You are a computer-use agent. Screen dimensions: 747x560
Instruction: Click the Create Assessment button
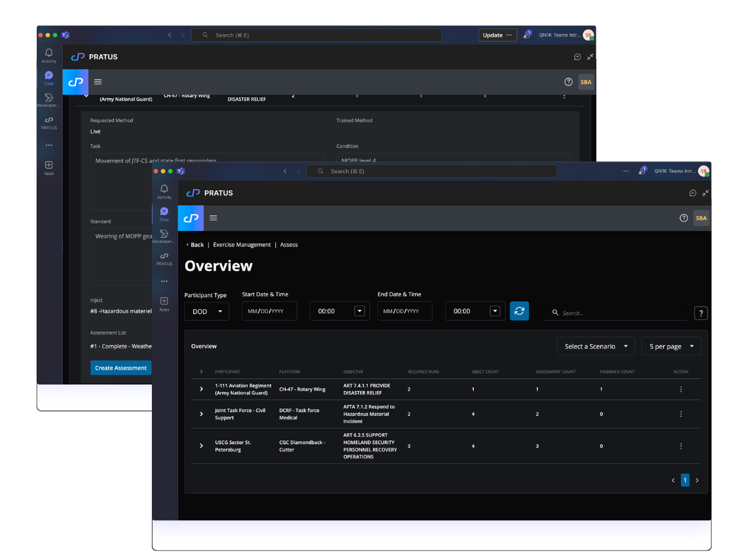click(121, 368)
